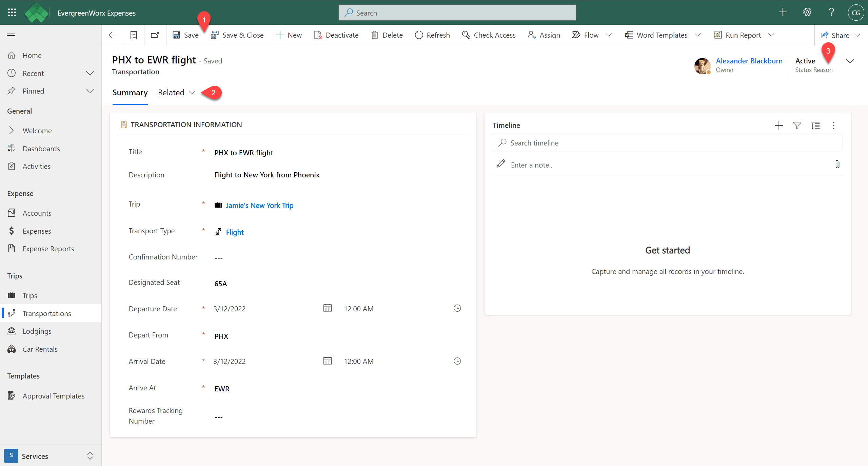This screenshot has width=868, height=466.
Task: Open record in new window icon
Action: click(x=155, y=35)
